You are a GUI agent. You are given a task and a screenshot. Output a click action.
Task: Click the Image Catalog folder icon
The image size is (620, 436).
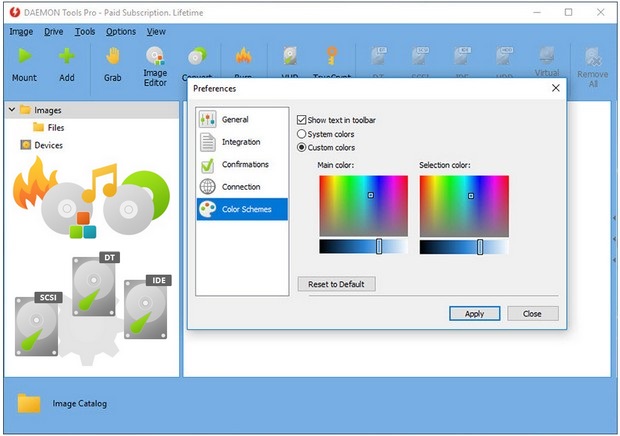click(29, 403)
